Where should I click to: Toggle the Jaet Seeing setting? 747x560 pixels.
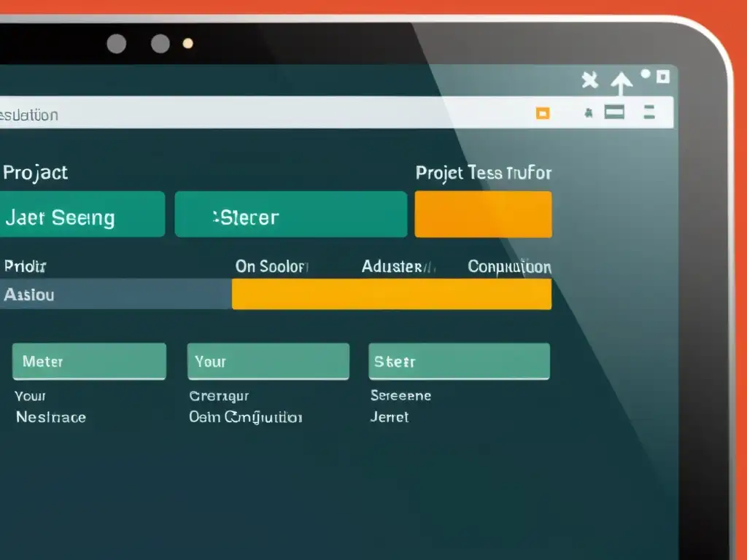tap(82, 214)
